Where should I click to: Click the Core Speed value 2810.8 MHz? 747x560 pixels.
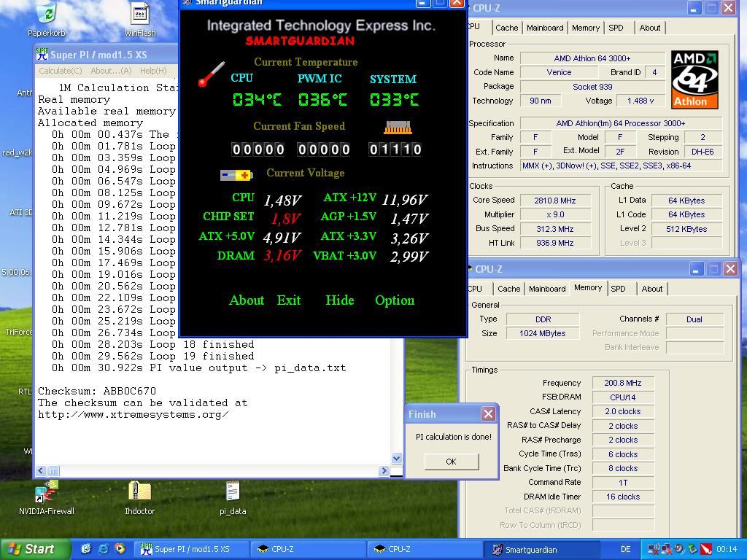tap(555, 201)
